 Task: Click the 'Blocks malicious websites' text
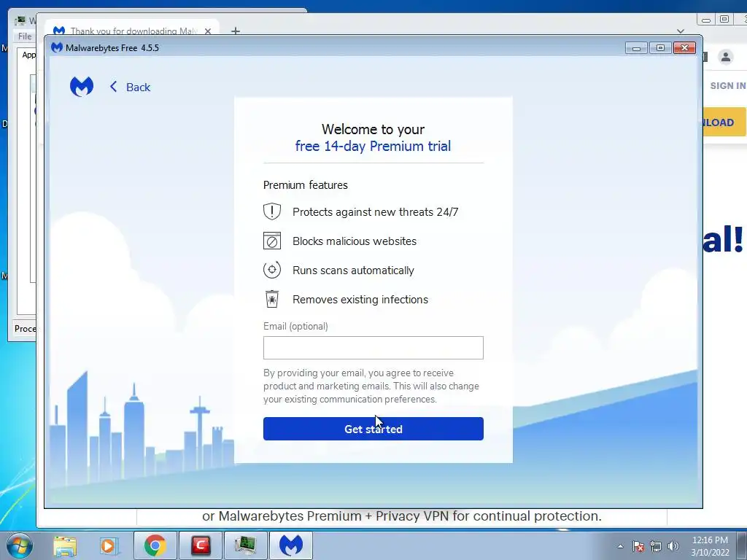coord(355,241)
